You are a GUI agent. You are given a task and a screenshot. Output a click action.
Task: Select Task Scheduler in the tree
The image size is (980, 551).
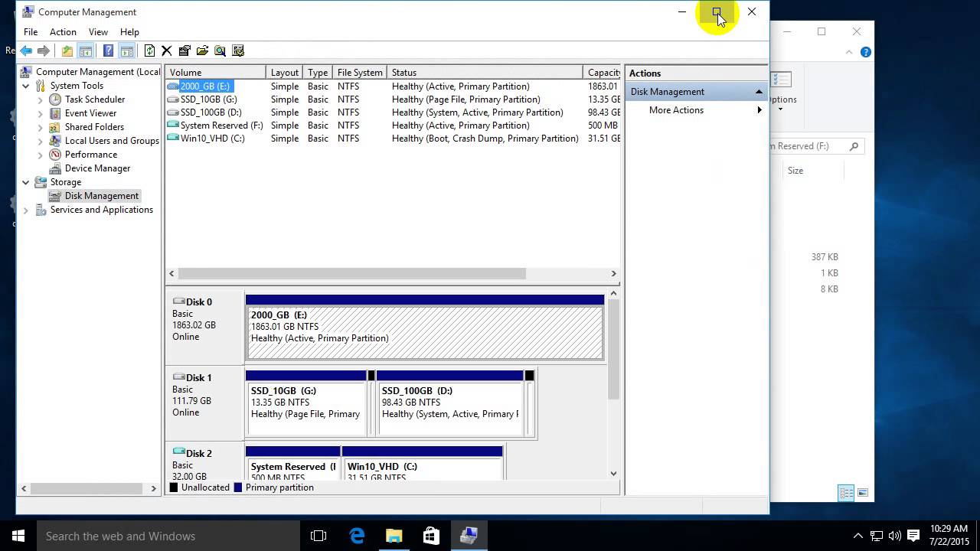(x=95, y=99)
